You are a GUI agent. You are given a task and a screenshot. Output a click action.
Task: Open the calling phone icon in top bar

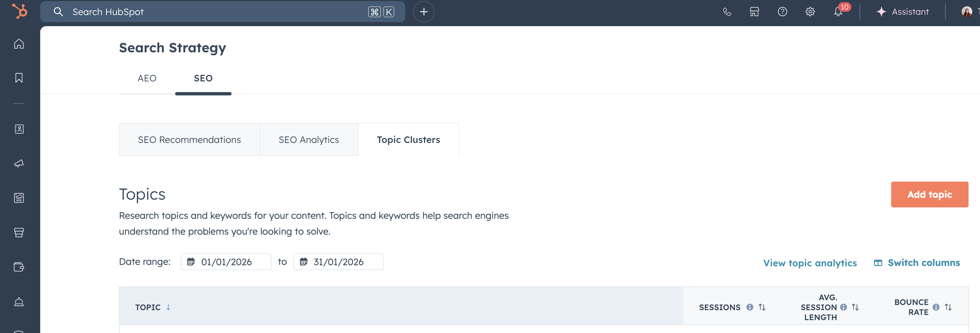click(727, 11)
